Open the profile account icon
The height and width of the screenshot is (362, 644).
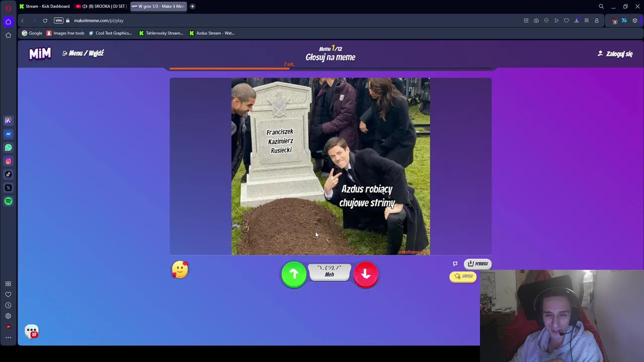click(597, 21)
